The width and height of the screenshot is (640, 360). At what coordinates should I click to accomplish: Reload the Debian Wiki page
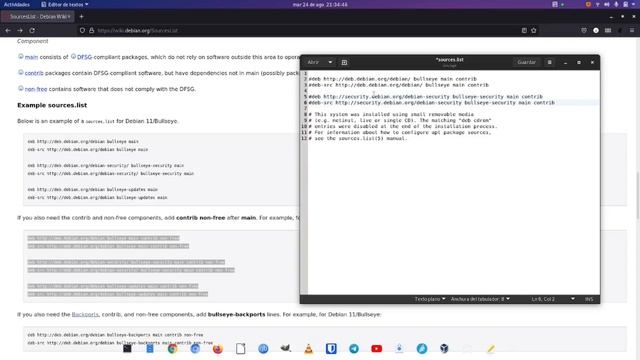coord(32,30)
